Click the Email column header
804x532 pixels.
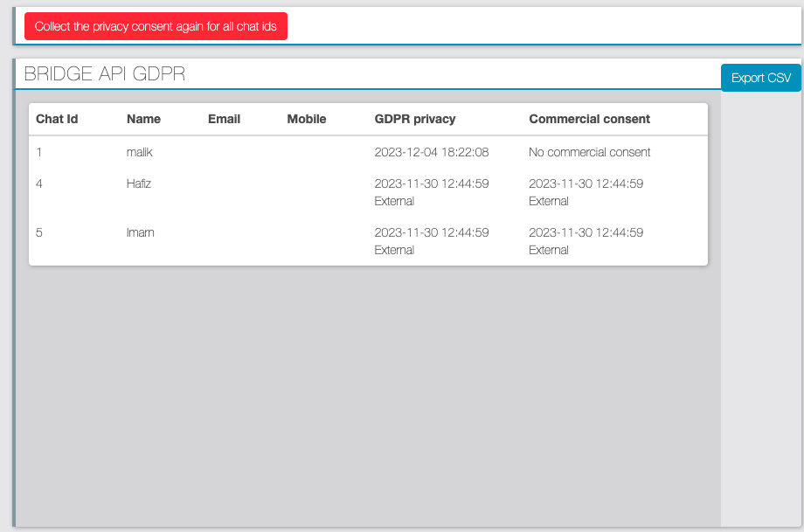pos(224,119)
